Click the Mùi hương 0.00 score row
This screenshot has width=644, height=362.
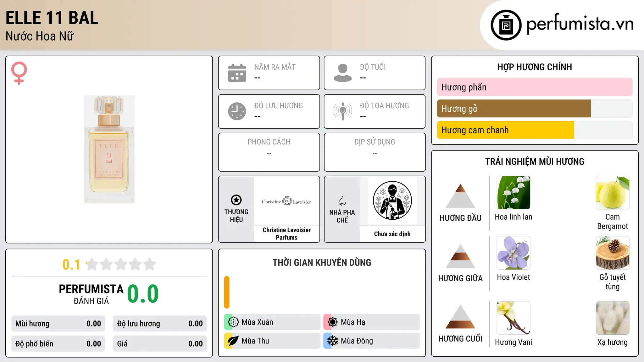pyautogui.click(x=58, y=324)
